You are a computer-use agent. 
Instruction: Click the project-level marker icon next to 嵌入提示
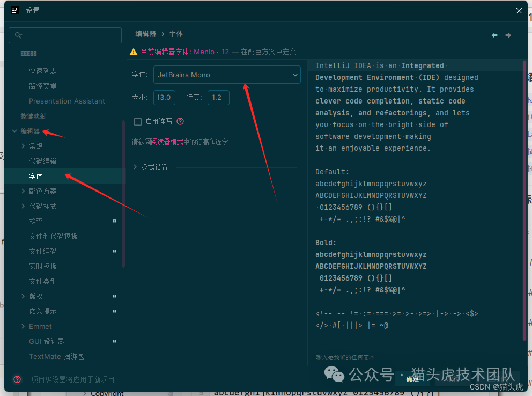pyautogui.click(x=114, y=312)
